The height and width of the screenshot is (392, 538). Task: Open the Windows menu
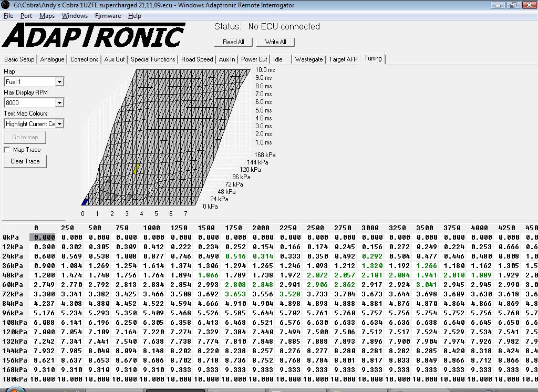75,16
